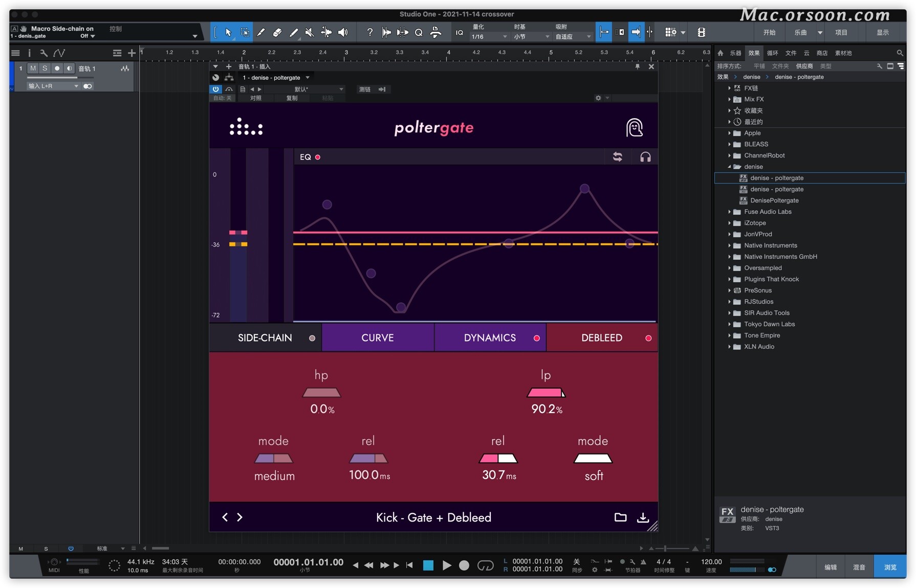
Task: Expand the iZotope folder
Action: [x=730, y=223]
